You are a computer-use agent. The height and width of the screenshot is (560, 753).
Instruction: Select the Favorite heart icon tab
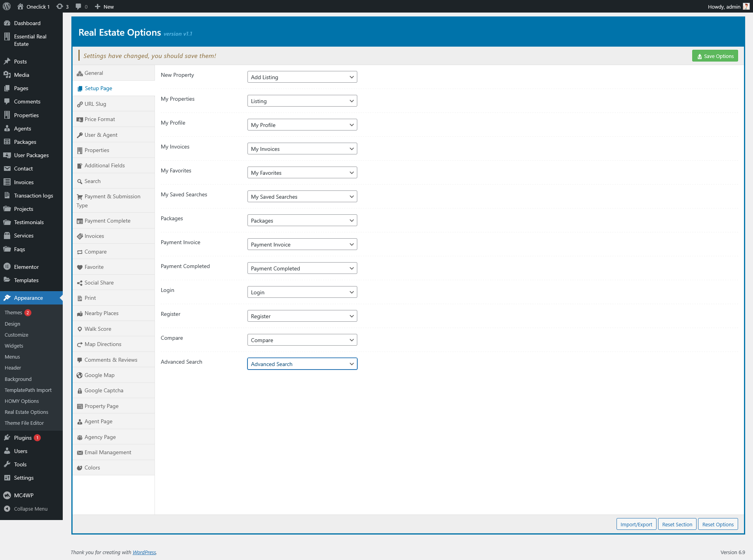tap(113, 267)
